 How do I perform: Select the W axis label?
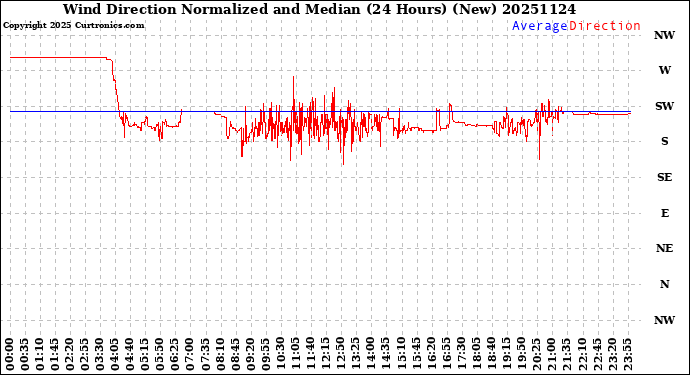664,70
